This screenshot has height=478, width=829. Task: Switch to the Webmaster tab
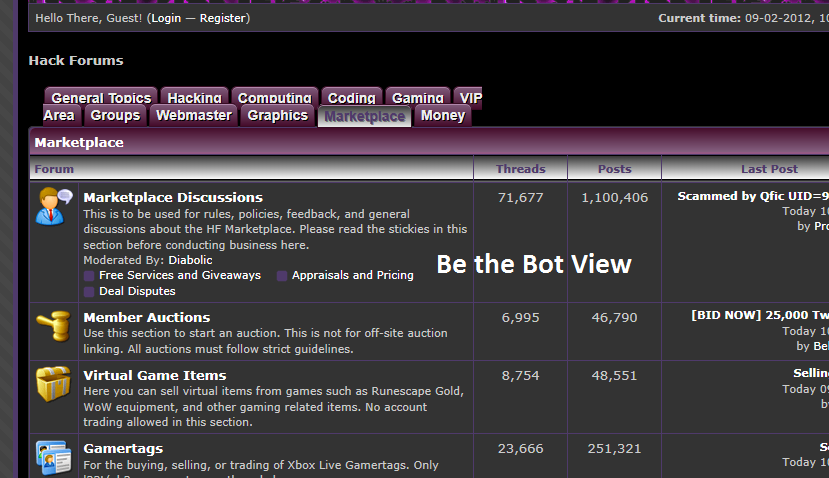click(194, 115)
